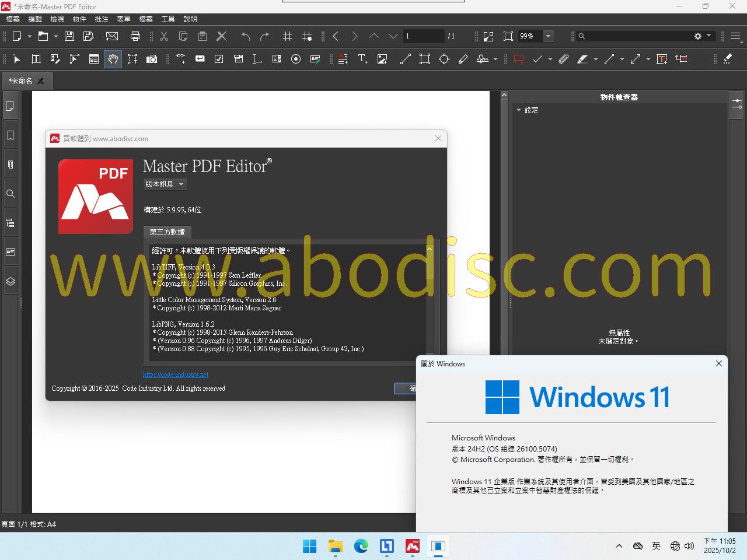Open Microsoft Edge from the taskbar
This screenshot has height=560, width=747.
tap(361, 546)
